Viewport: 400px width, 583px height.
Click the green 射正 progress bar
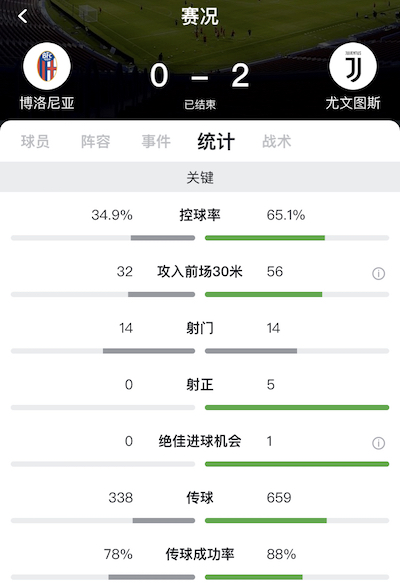(x=297, y=408)
